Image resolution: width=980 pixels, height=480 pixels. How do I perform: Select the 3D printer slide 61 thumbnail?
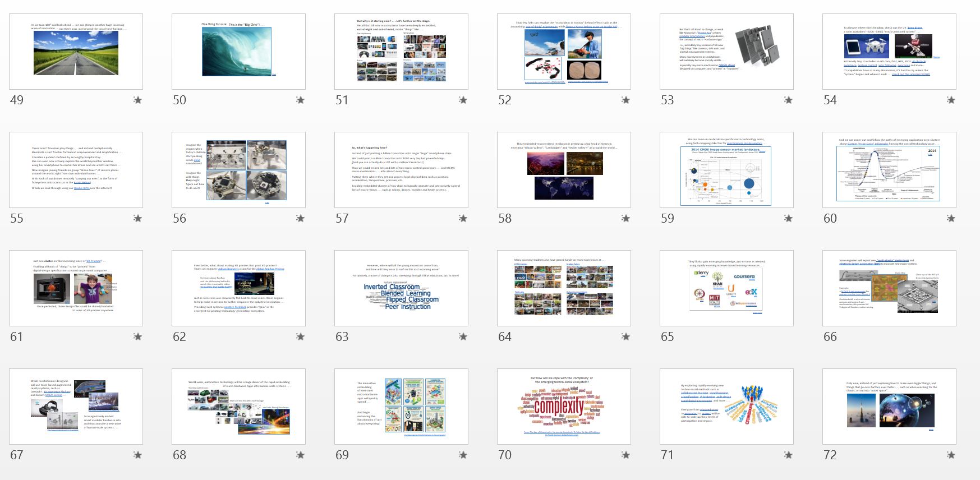(76, 288)
